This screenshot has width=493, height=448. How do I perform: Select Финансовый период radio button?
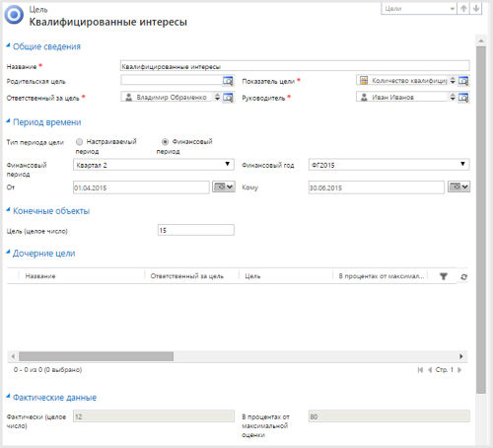165,142
